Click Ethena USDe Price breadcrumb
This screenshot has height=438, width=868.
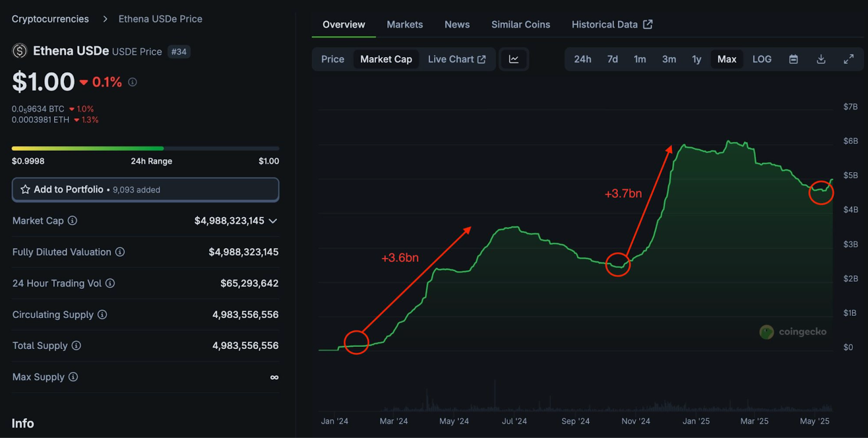pyautogui.click(x=161, y=19)
